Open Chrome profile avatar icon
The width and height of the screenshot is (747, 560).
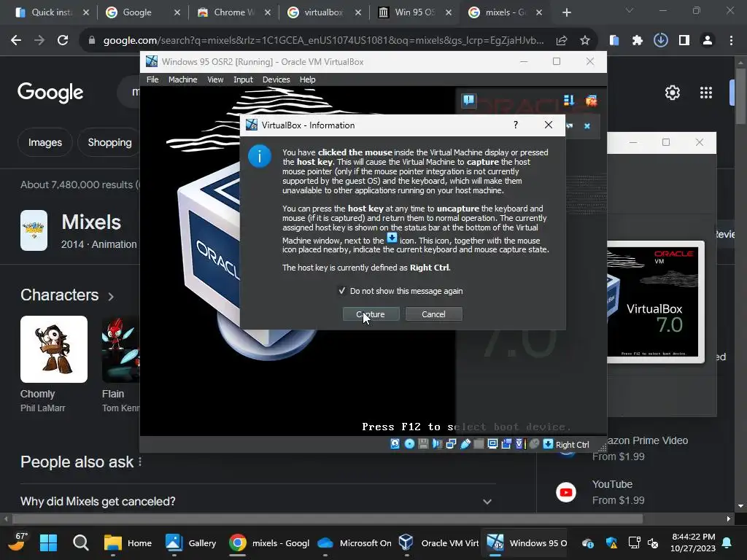point(708,41)
